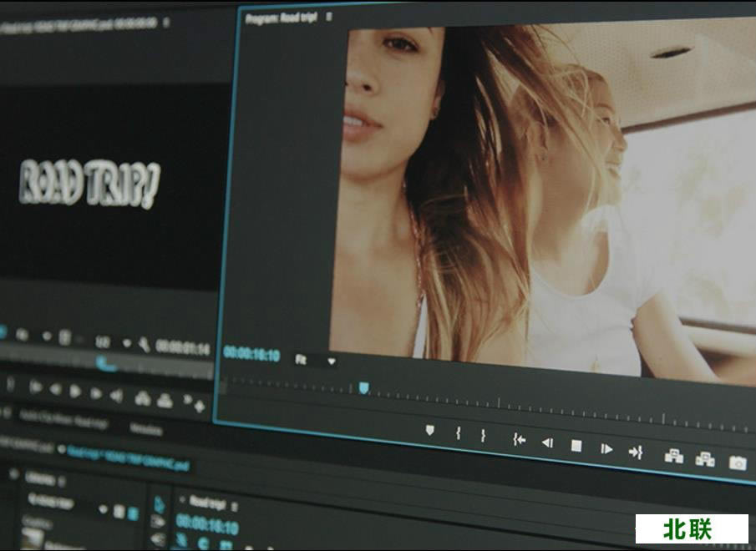Click the Lift button in Program monitor
The height and width of the screenshot is (551, 756).
coord(673,456)
